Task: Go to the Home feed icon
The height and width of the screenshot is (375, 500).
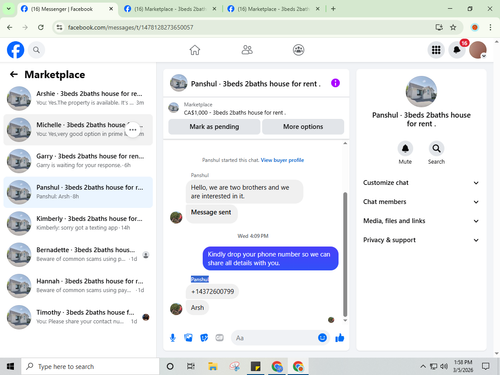Action: [195, 50]
